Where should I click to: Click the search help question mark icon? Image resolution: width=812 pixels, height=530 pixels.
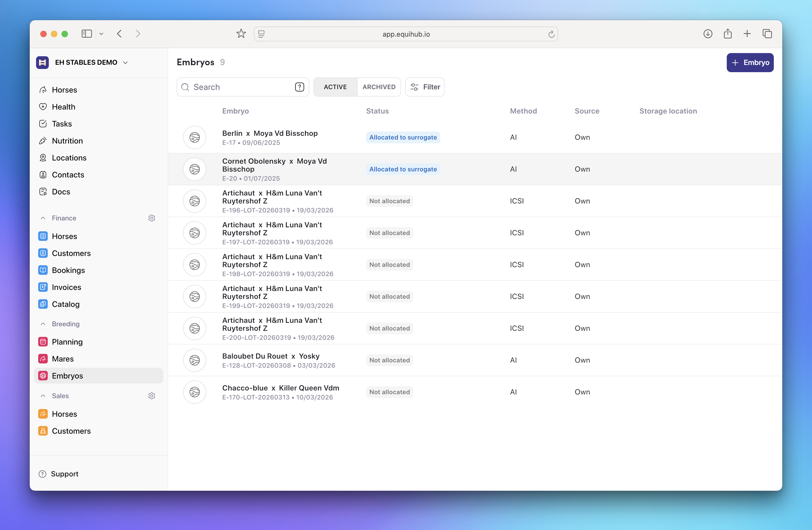pos(299,87)
